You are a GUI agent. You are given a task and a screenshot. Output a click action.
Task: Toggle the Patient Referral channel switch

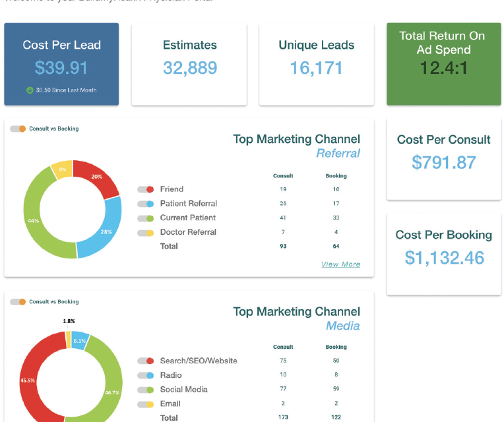pyautogui.click(x=145, y=204)
